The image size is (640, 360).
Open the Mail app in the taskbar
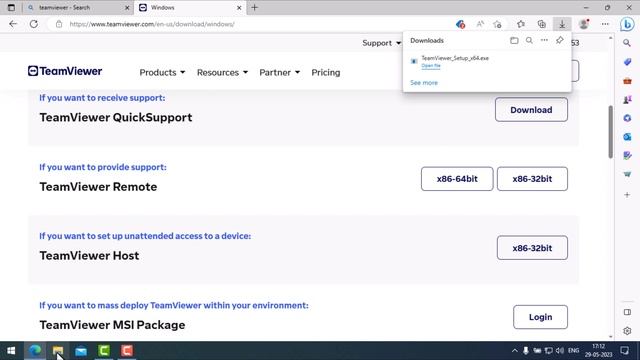(x=81, y=351)
